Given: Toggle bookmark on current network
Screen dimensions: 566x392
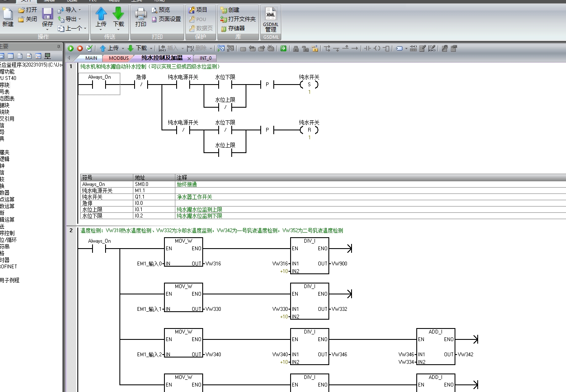Looking at the screenshot, I should [x=243, y=48].
